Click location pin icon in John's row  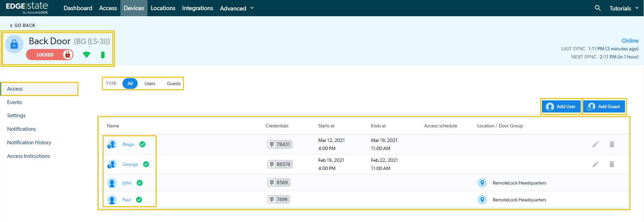tap(482, 183)
